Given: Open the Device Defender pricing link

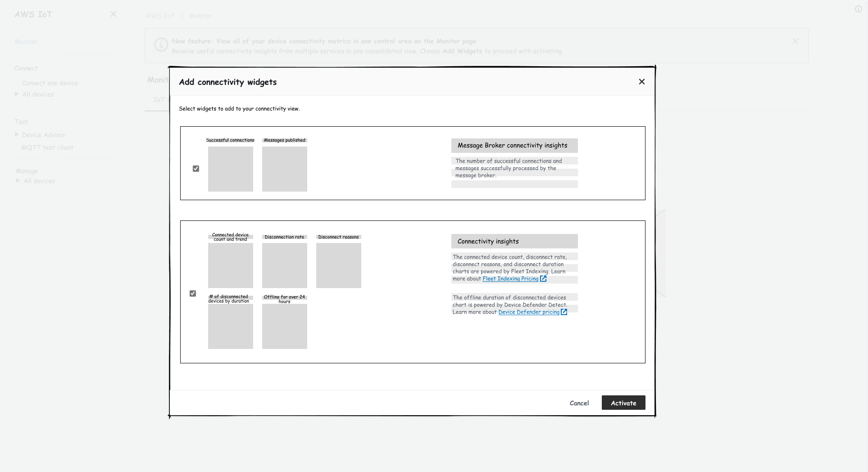Looking at the screenshot, I should 528,312.
